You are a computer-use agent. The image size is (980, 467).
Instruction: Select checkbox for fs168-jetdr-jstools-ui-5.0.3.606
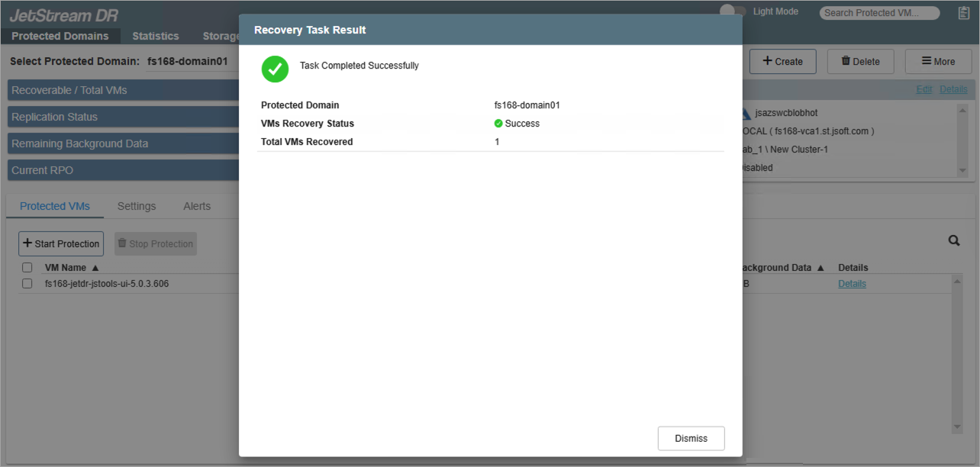pyautogui.click(x=27, y=284)
